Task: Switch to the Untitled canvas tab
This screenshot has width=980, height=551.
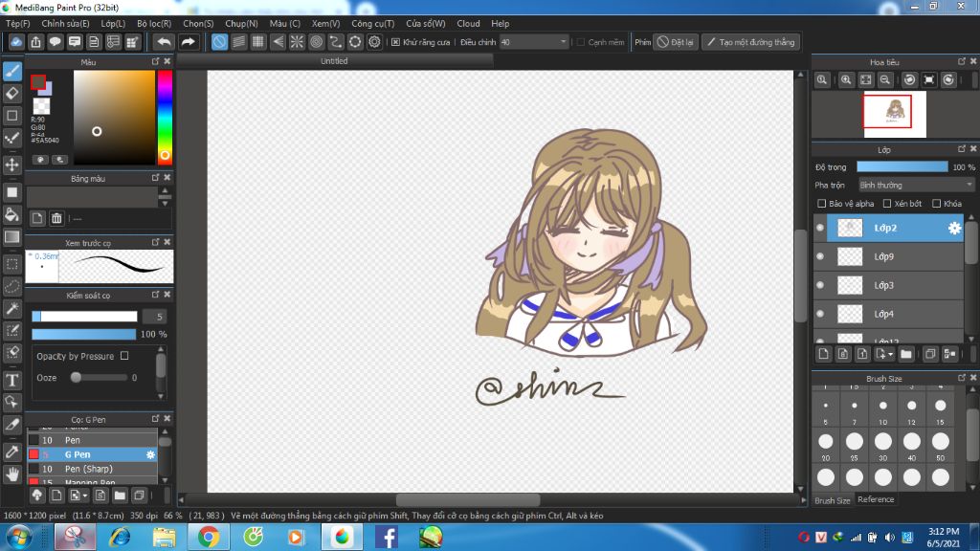Action: click(x=334, y=61)
